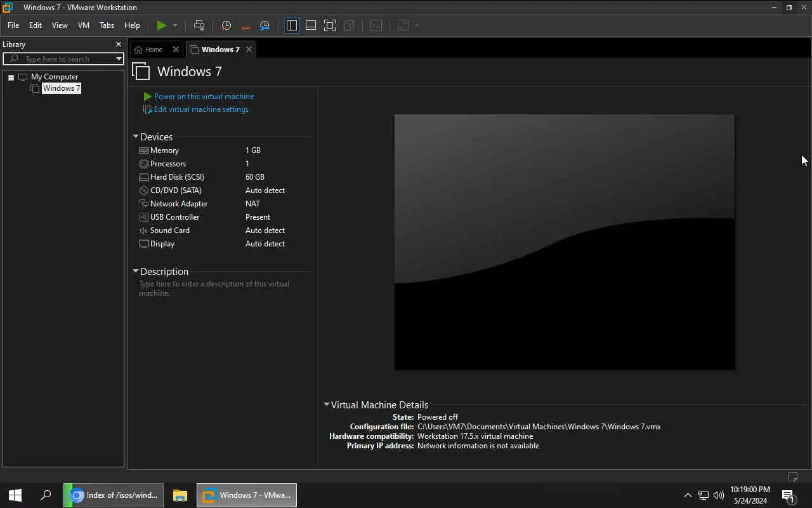Open the Help menu
The image size is (812, 508).
(132, 25)
